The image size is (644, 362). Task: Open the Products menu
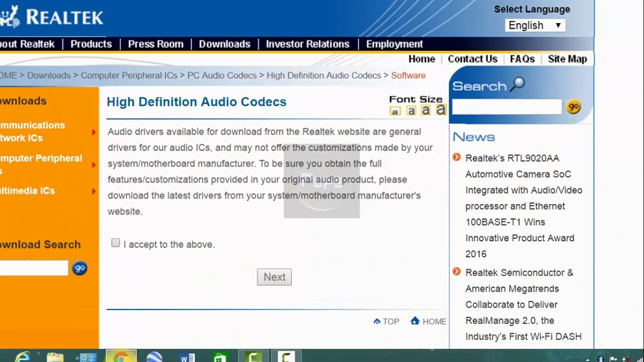(x=91, y=44)
